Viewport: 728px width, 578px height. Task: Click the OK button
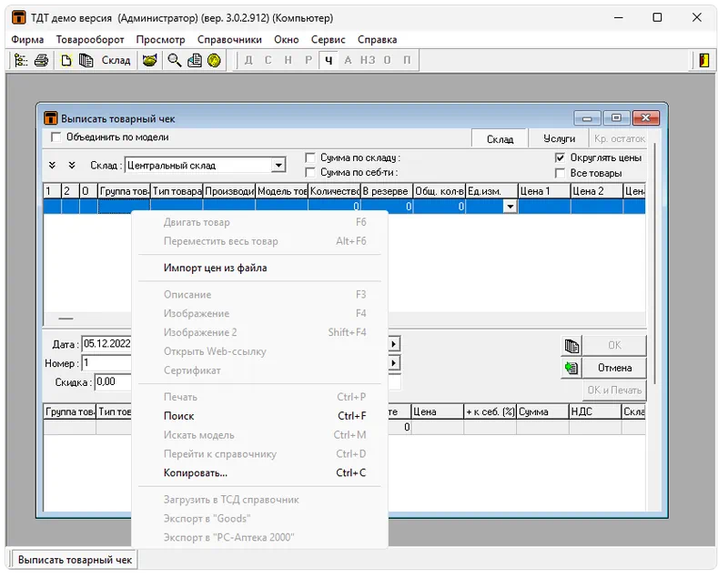click(x=614, y=345)
